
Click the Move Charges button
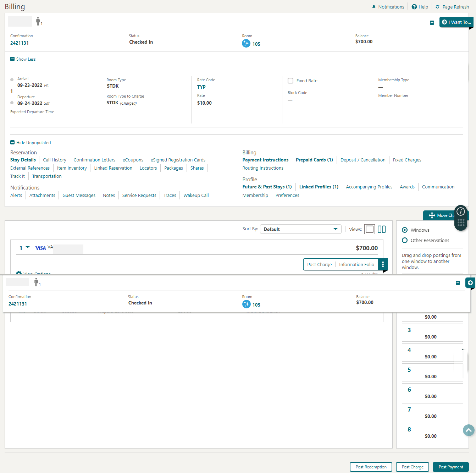(440, 215)
